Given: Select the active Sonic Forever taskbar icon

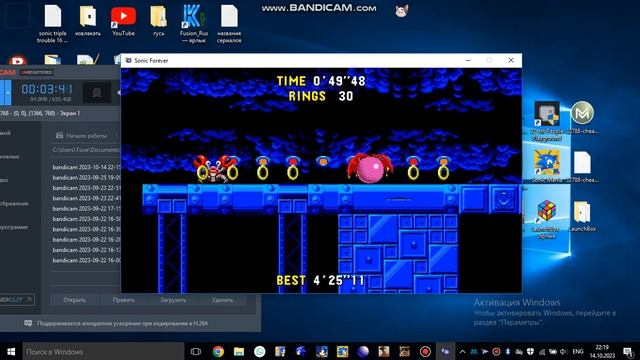Looking at the screenshot, I should tap(445, 351).
